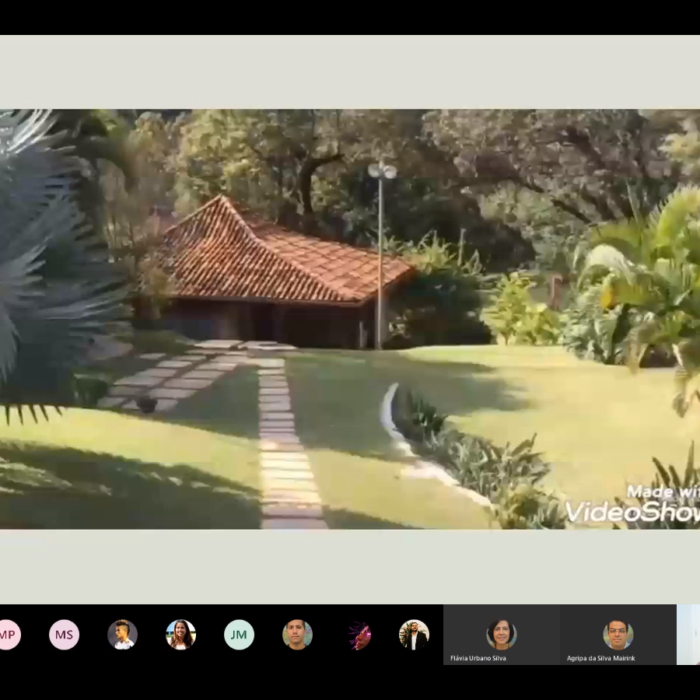Image resolution: width=700 pixels, height=700 pixels.
Task: Click the Flávia Urbano Silva name label
Action: [480, 658]
